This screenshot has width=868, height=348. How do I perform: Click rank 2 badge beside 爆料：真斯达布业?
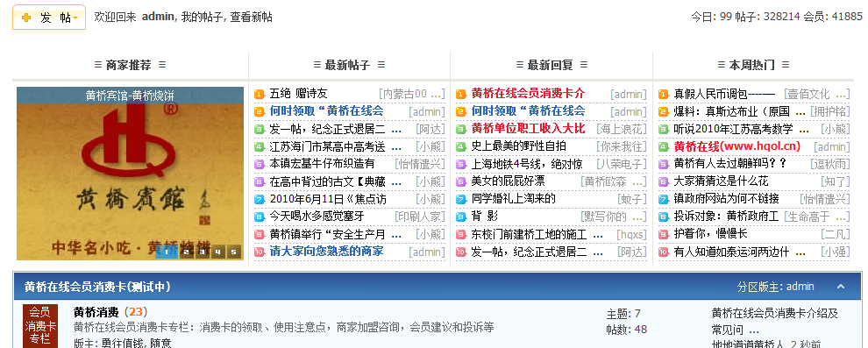point(664,111)
